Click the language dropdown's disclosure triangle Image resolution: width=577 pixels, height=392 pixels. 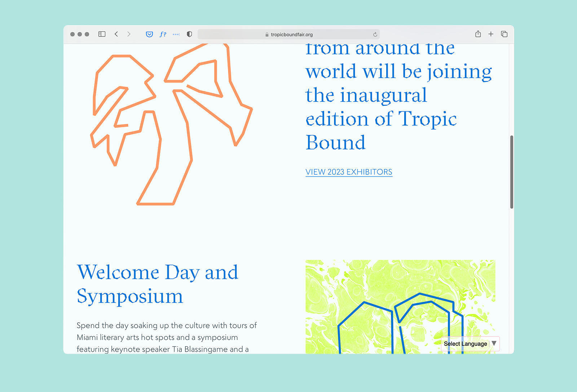click(x=494, y=344)
